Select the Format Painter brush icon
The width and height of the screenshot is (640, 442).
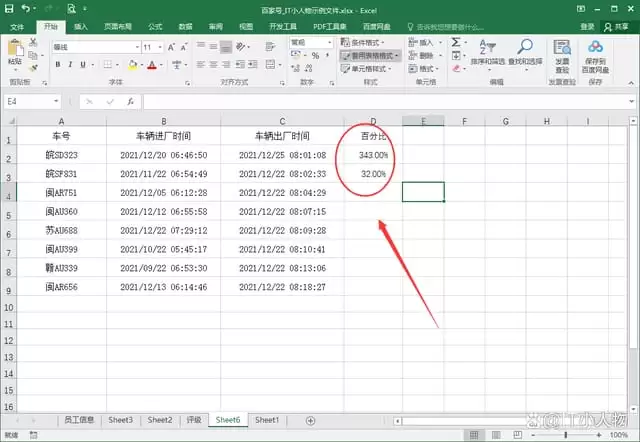click(x=33, y=68)
